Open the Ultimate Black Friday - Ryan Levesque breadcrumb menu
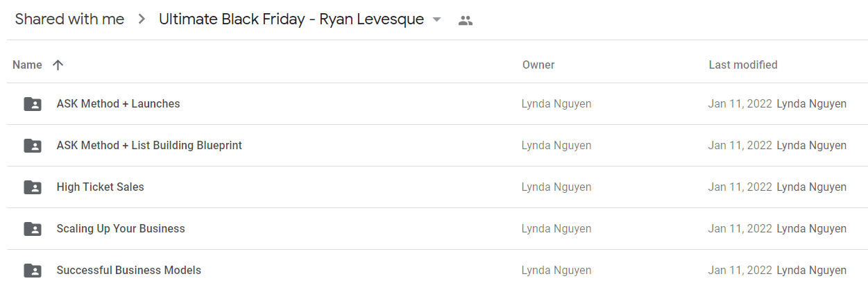Image resolution: width=868 pixels, height=290 pixels. [291, 19]
